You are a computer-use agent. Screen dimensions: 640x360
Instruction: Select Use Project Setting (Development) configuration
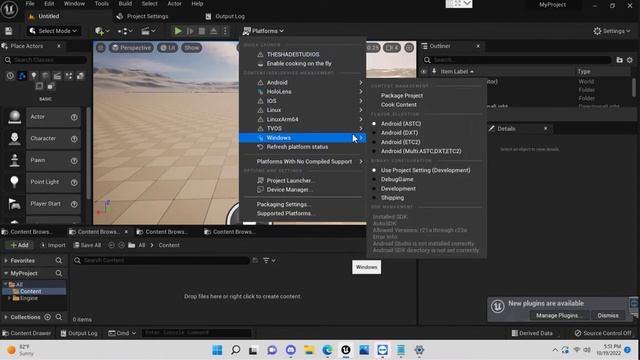pyautogui.click(x=426, y=170)
